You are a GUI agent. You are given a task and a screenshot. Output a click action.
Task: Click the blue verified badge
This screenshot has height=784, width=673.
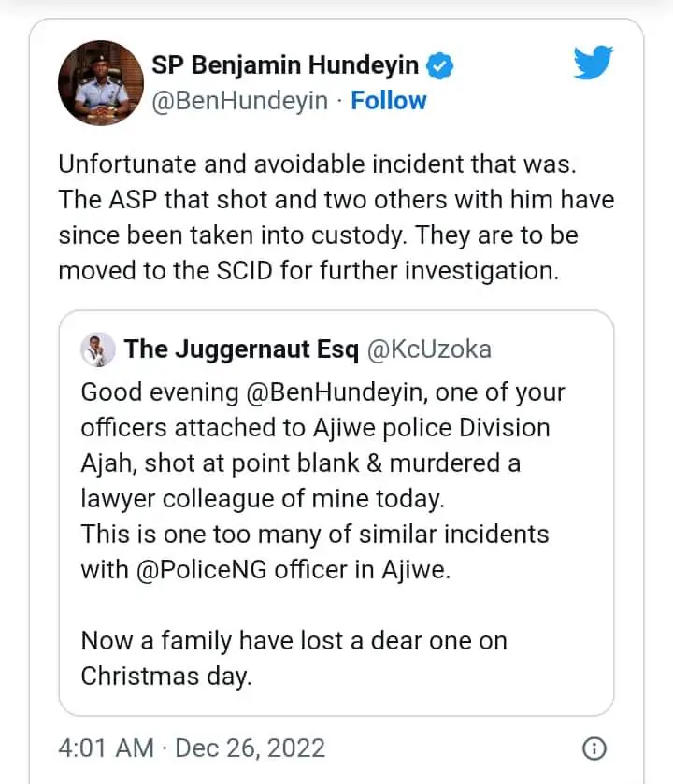(439, 66)
